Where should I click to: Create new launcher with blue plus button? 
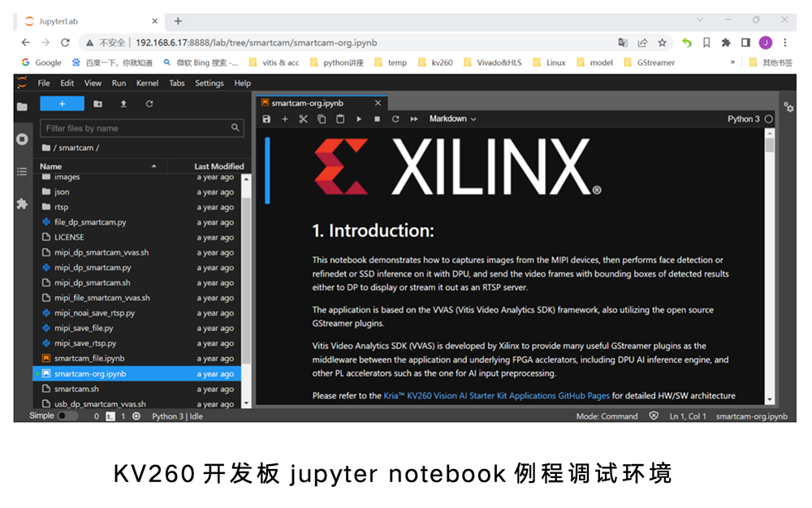point(60,103)
